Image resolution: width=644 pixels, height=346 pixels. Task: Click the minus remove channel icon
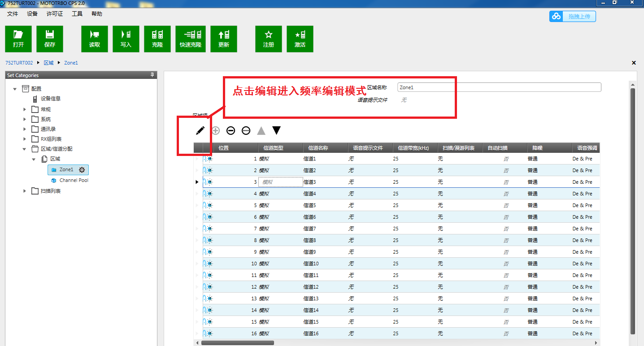click(x=231, y=130)
